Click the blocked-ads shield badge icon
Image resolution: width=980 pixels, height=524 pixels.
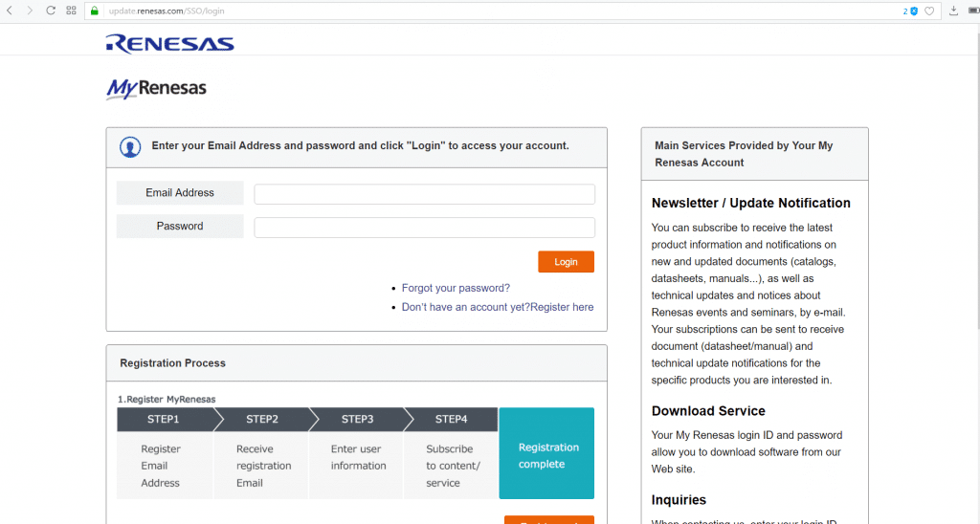[x=914, y=11]
